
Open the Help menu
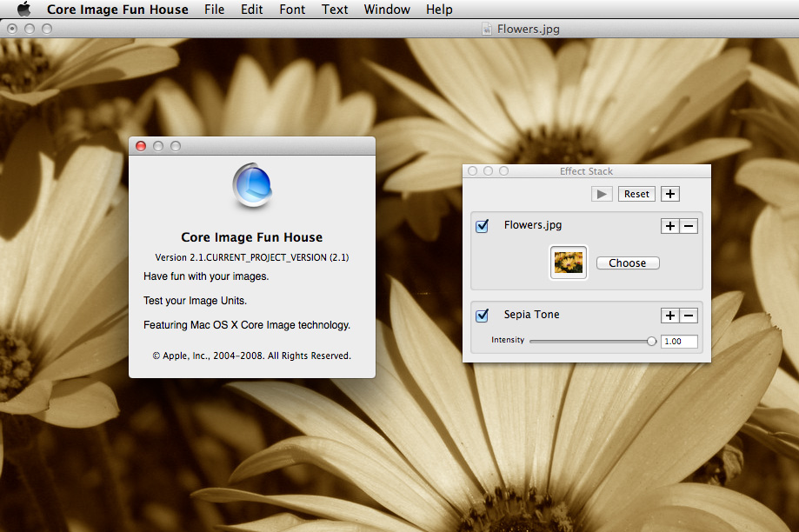439,10
